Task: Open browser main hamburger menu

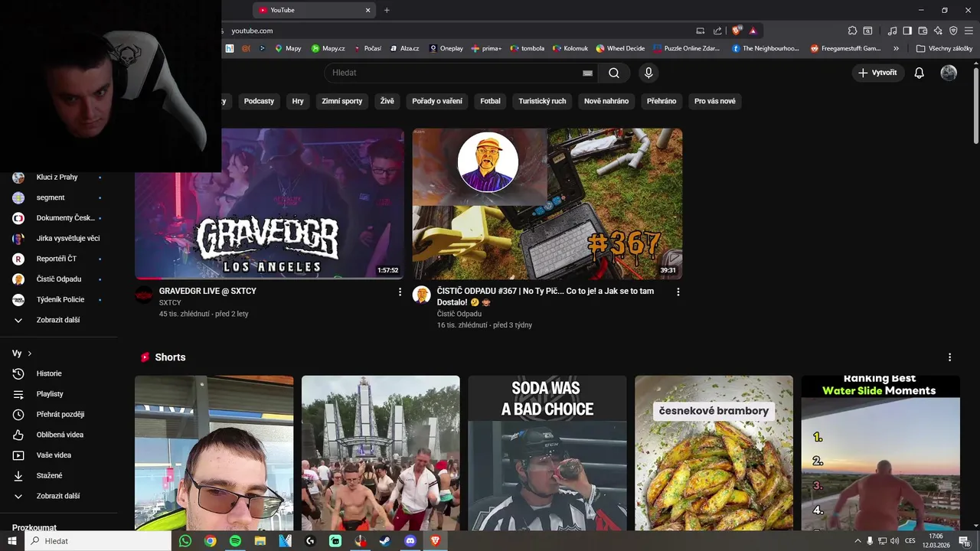Action: [x=969, y=31]
